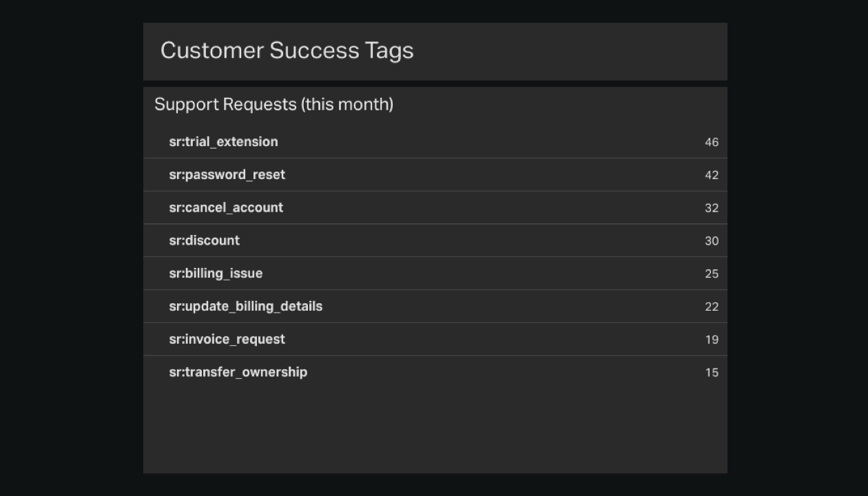Open the sr:trial_extension tag row
The width and height of the screenshot is (868, 496).
click(435, 142)
